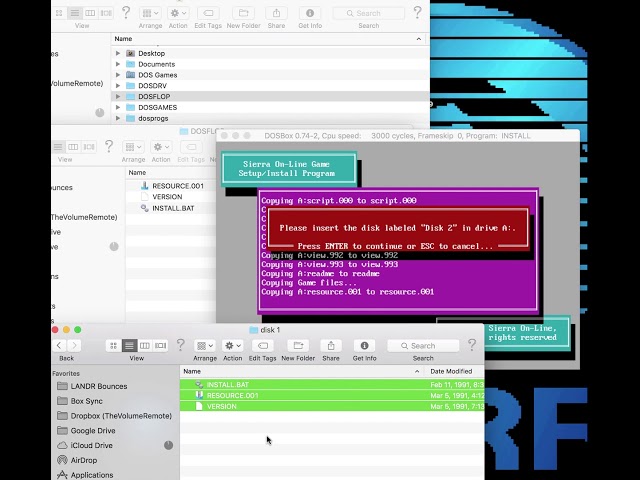640x480 pixels.
Task: Sort by Name column in top Finder window
Action: click(268, 39)
